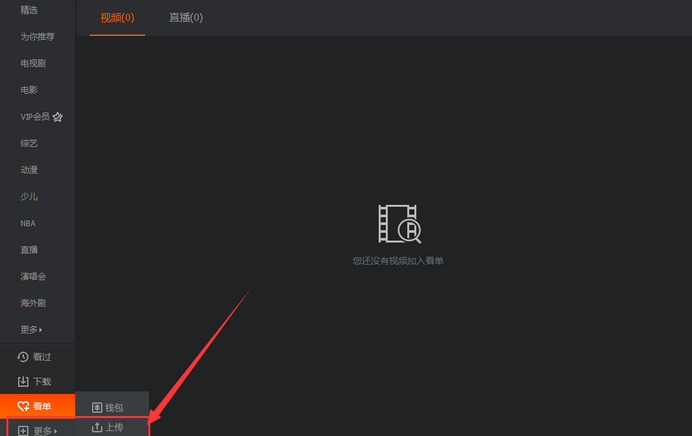
Task: Switch to the 视频(0) tab
Action: pyautogui.click(x=117, y=18)
